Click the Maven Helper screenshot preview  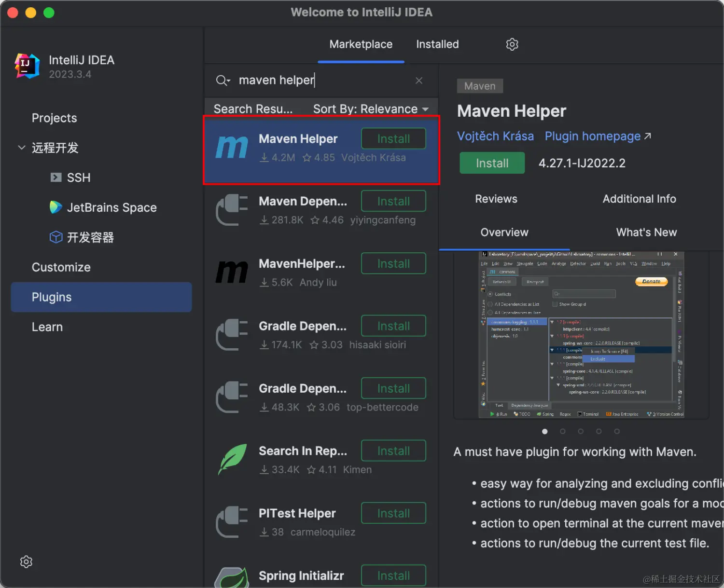(x=581, y=335)
